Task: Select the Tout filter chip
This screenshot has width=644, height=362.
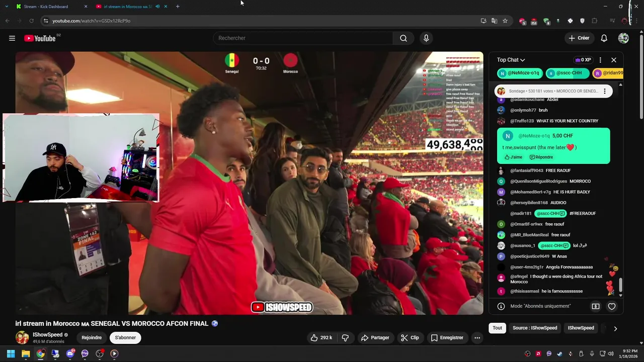Action: coord(497,328)
